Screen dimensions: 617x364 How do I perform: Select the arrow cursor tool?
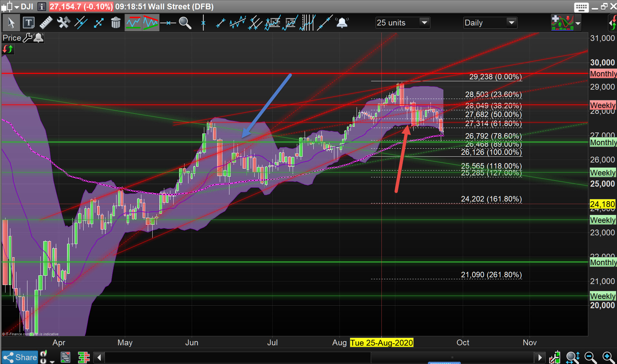click(11, 23)
